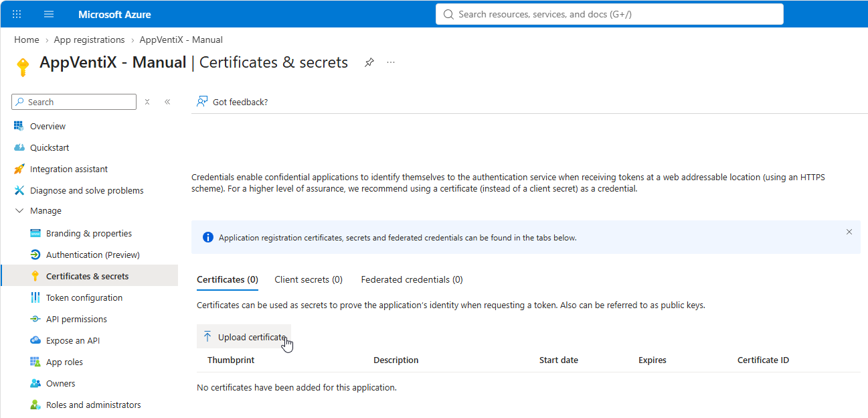Click the Certificate ID column header

tap(764, 360)
